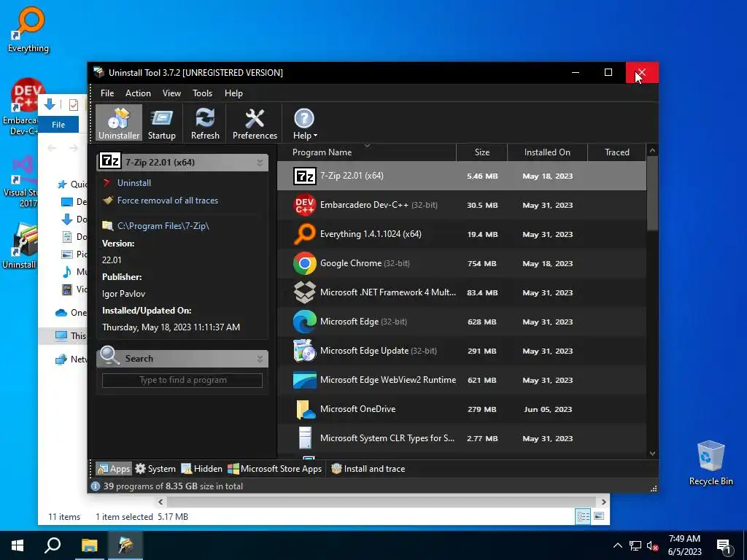Open the Everything desktop shortcut

click(x=28, y=29)
